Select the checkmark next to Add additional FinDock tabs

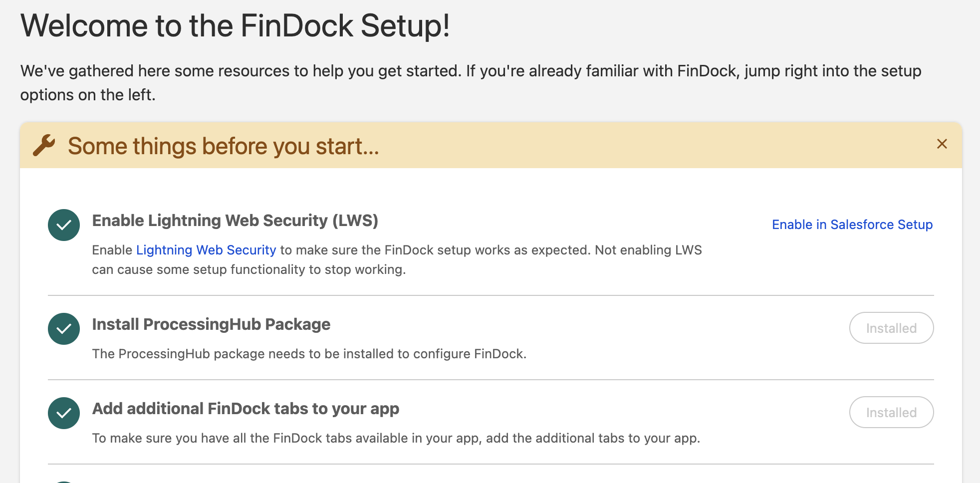click(x=63, y=413)
